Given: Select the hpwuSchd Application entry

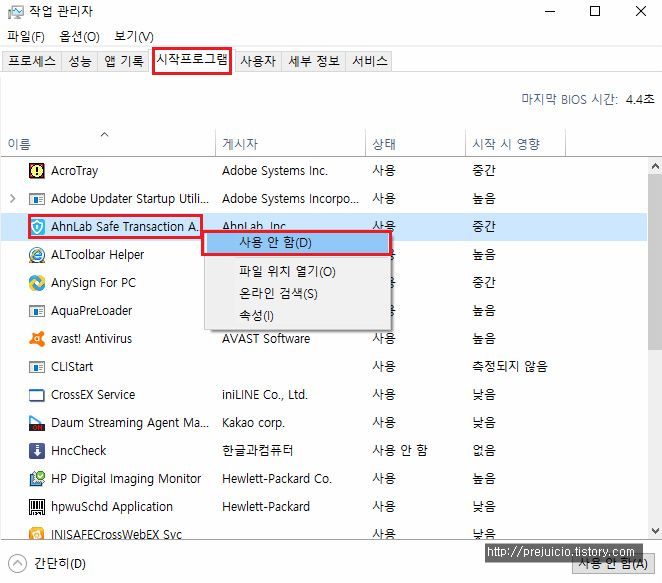Looking at the screenshot, I should (112, 507).
